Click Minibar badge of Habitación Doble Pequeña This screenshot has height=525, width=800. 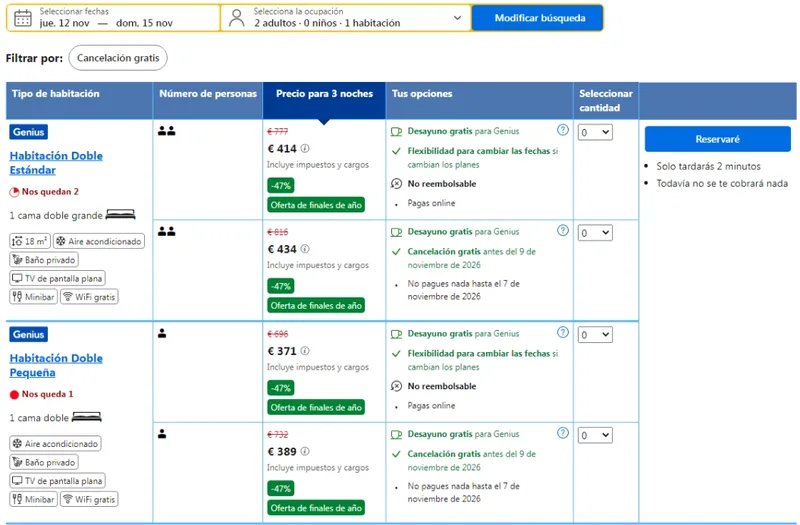click(34, 499)
